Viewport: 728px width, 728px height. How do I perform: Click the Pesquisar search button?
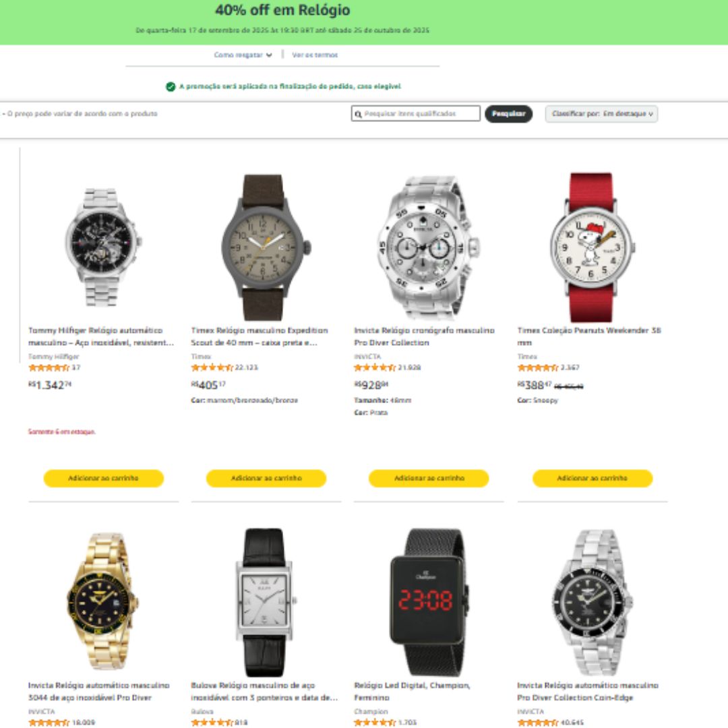508,114
